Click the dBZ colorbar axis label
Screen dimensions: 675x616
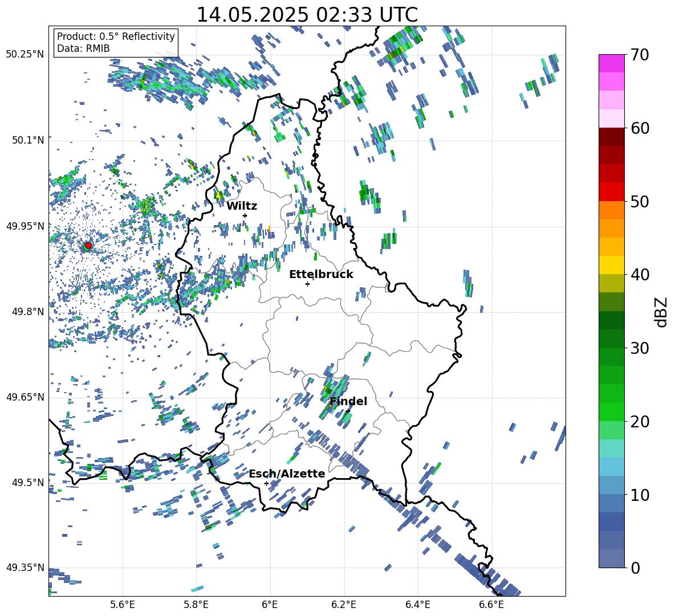(x=662, y=312)
